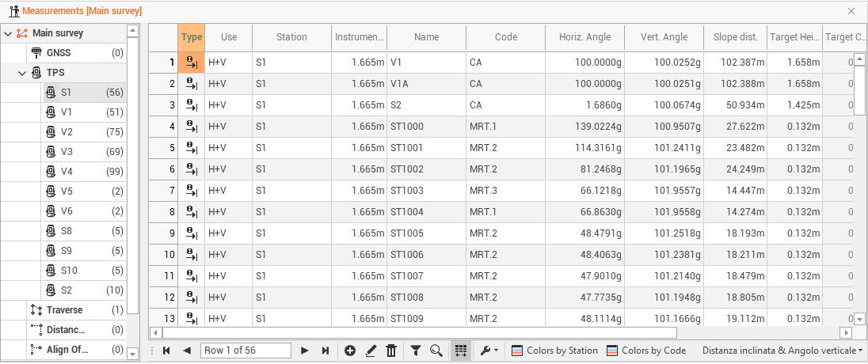Screen dimensions: 868x364
Task: Open the wrench settings dropdown
Action: click(x=489, y=351)
